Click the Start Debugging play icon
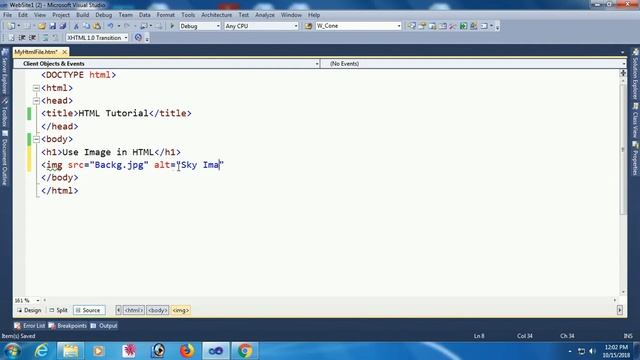This screenshot has width=640, height=360. tap(172, 26)
